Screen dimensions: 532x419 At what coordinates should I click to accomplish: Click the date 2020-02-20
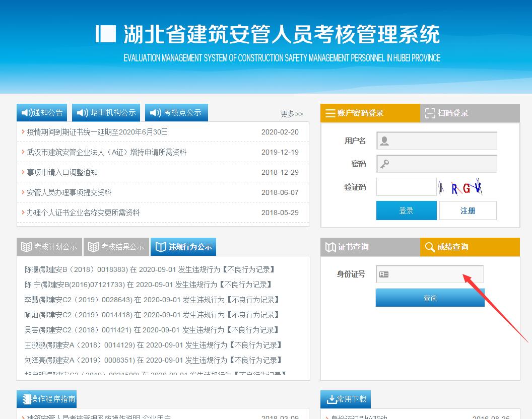coord(280,132)
